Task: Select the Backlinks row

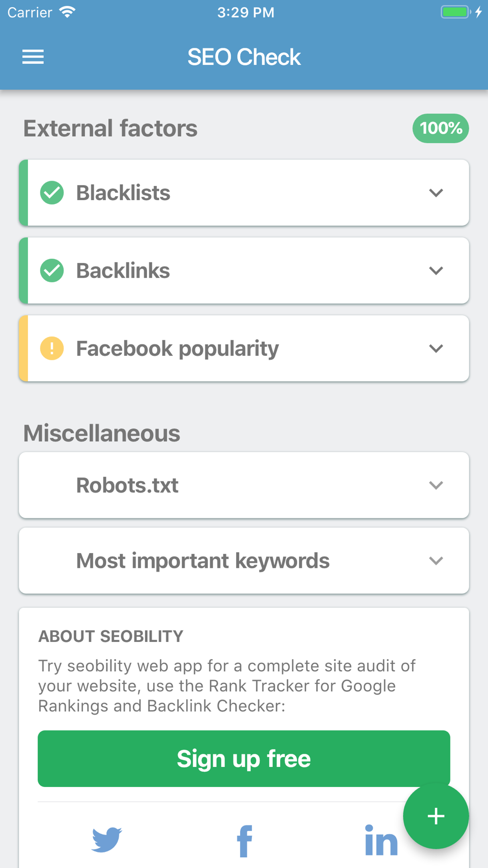Action: point(244,270)
